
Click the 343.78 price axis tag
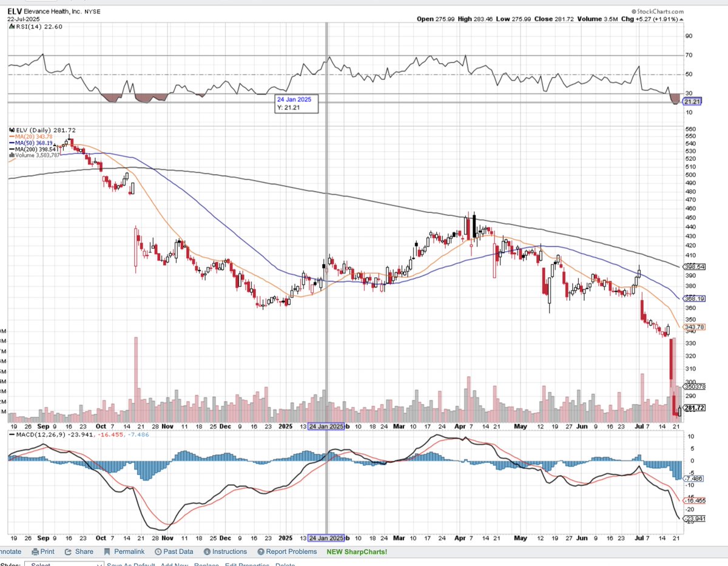coord(693,327)
